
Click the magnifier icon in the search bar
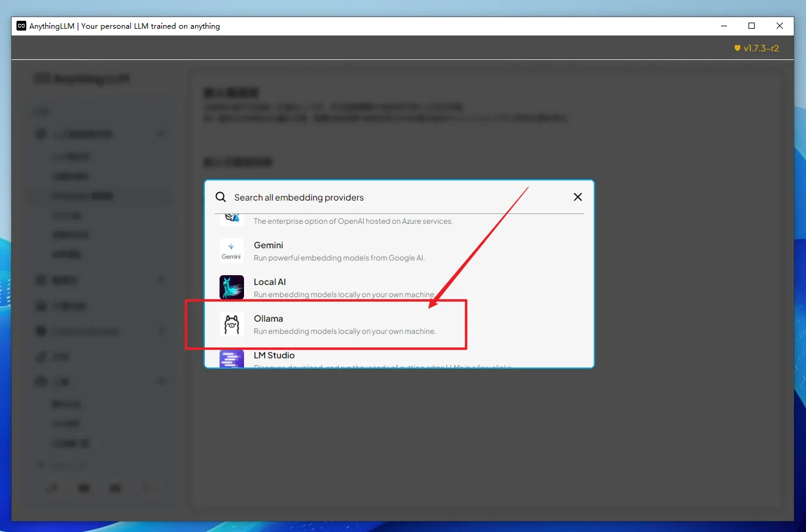pyautogui.click(x=221, y=198)
